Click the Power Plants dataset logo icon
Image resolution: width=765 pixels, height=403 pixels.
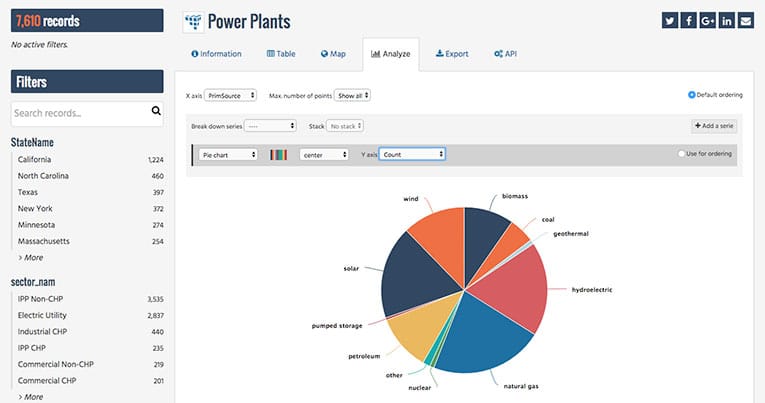click(193, 21)
